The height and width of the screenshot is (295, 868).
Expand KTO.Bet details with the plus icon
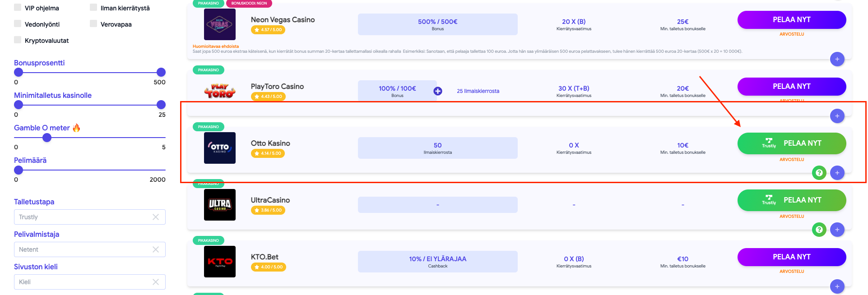tap(837, 286)
